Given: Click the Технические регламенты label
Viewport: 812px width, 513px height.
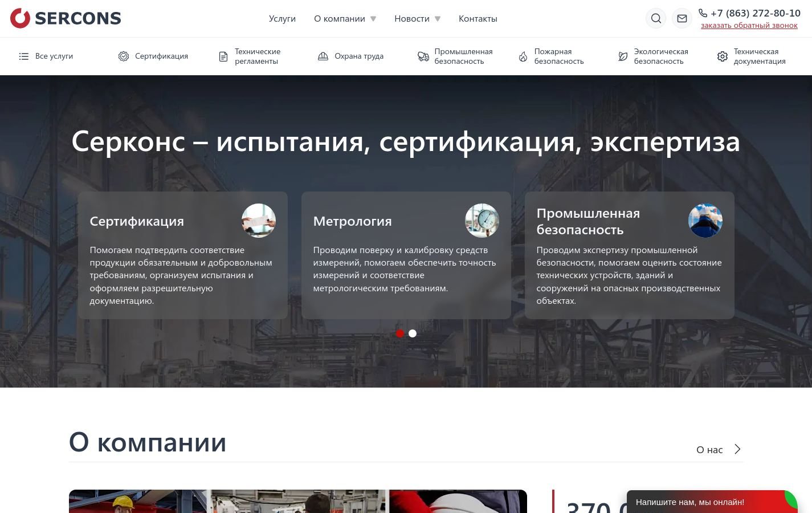Looking at the screenshot, I should click(258, 56).
